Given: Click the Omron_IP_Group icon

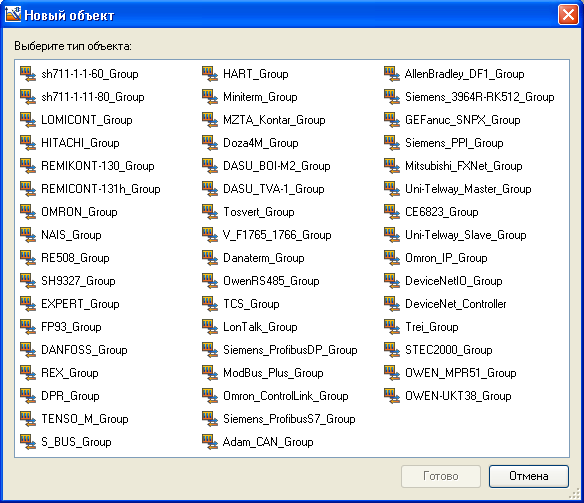Looking at the screenshot, I should pyautogui.click(x=392, y=258).
